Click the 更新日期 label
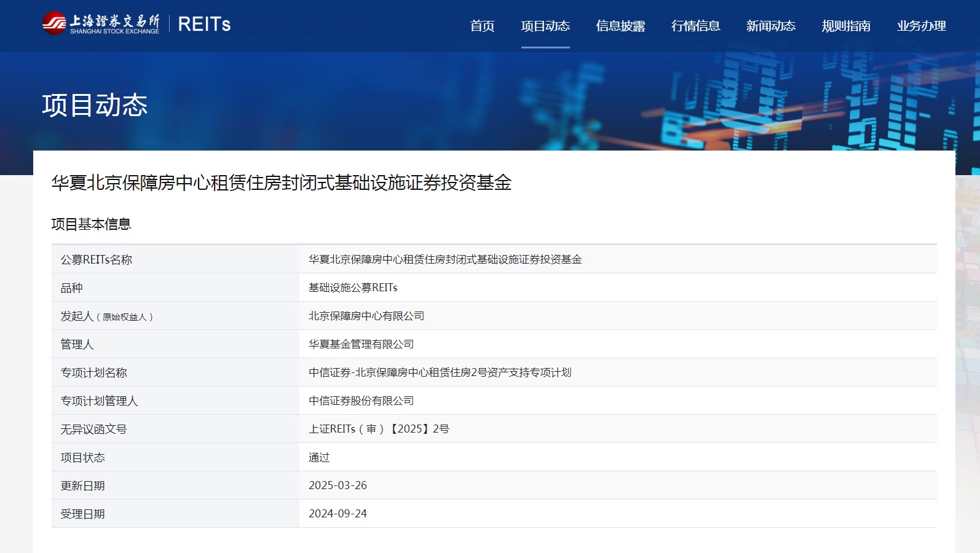The width and height of the screenshot is (980, 553). point(82,485)
